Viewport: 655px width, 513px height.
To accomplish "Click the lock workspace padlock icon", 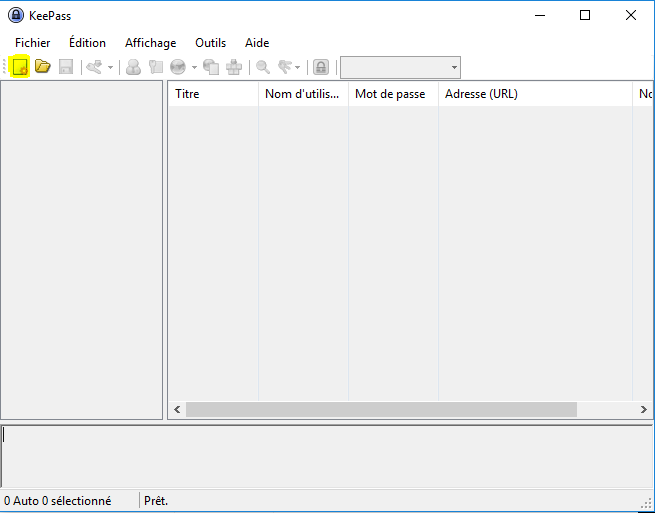I will [x=321, y=67].
